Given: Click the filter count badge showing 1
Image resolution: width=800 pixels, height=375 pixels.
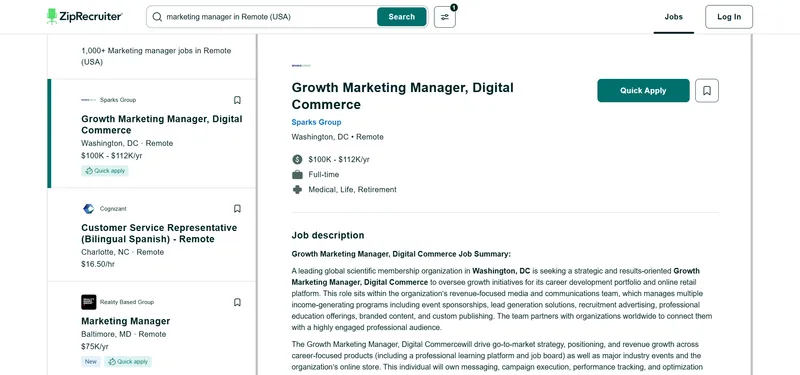Looking at the screenshot, I should coord(454,8).
